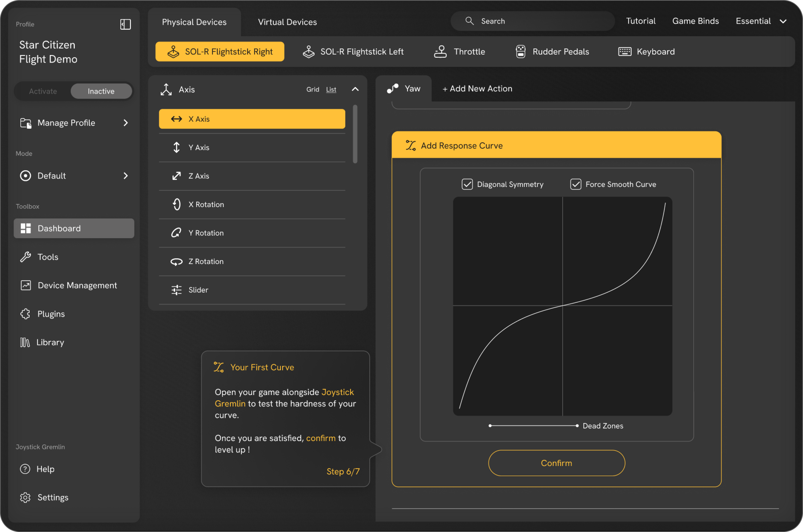Viewport: 803px width, 532px height.
Task: Open Plugins puzzle icon
Action: (x=25, y=314)
